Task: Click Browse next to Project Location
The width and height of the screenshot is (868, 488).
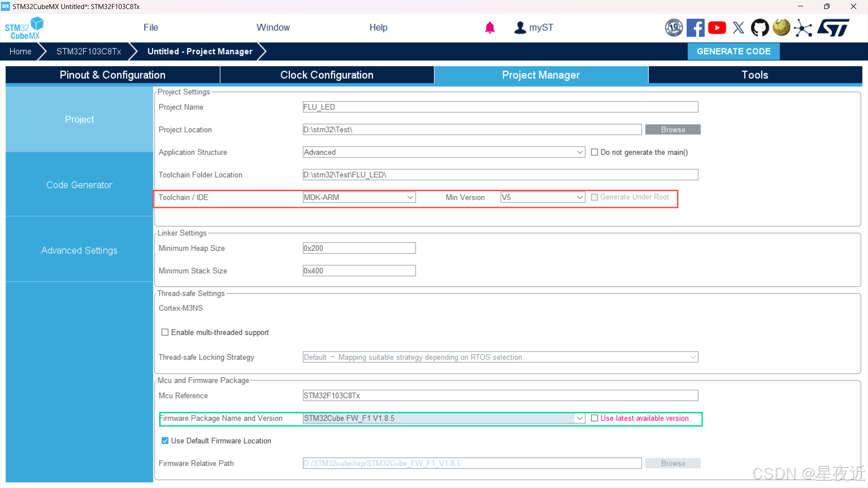Action: click(673, 130)
